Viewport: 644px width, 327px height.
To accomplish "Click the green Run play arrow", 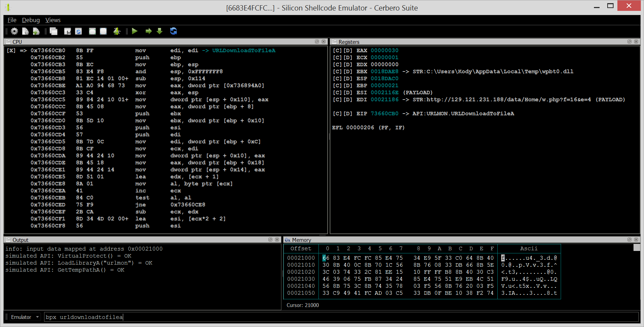I will (x=135, y=31).
